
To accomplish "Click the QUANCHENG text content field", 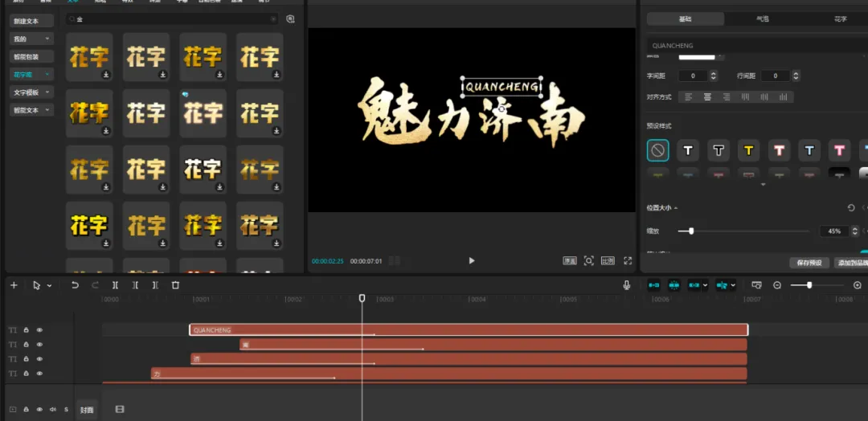I will coord(757,45).
